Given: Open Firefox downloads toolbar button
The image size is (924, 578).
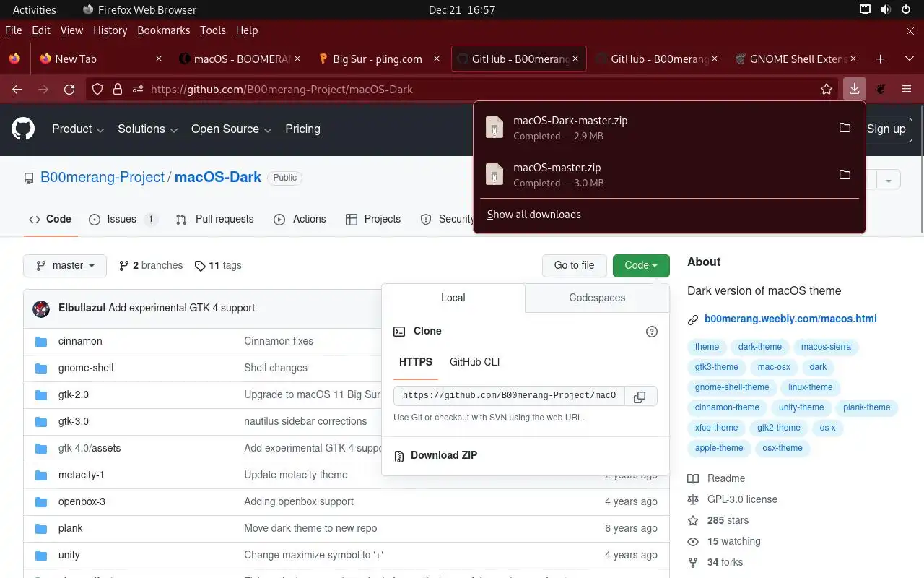Looking at the screenshot, I should pyautogui.click(x=854, y=89).
